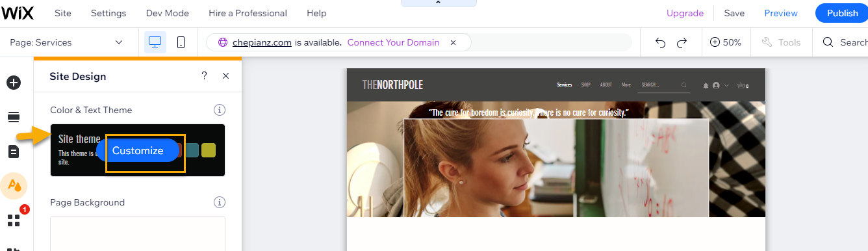Open the Settings menu

coord(108,13)
